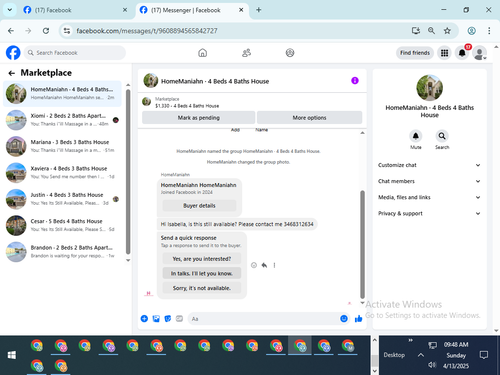Click More options button
Viewport: 500px width, 375px height.
point(309,118)
